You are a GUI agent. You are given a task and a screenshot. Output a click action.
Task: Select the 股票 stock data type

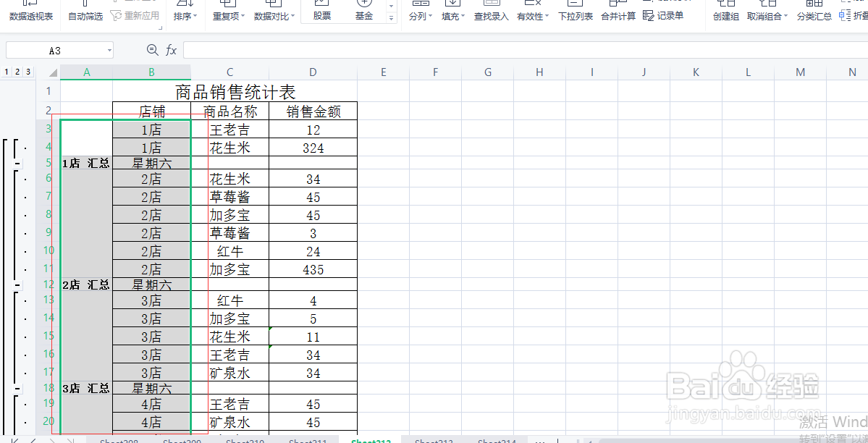pos(322,12)
